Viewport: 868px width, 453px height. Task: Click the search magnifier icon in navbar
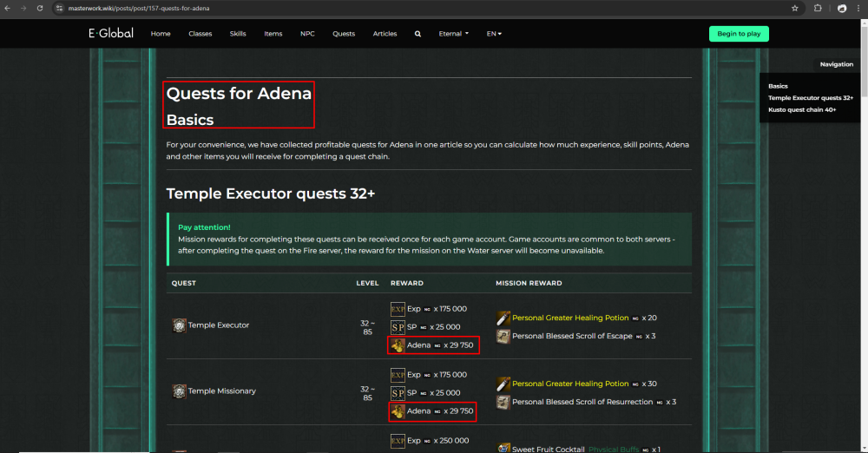point(418,34)
